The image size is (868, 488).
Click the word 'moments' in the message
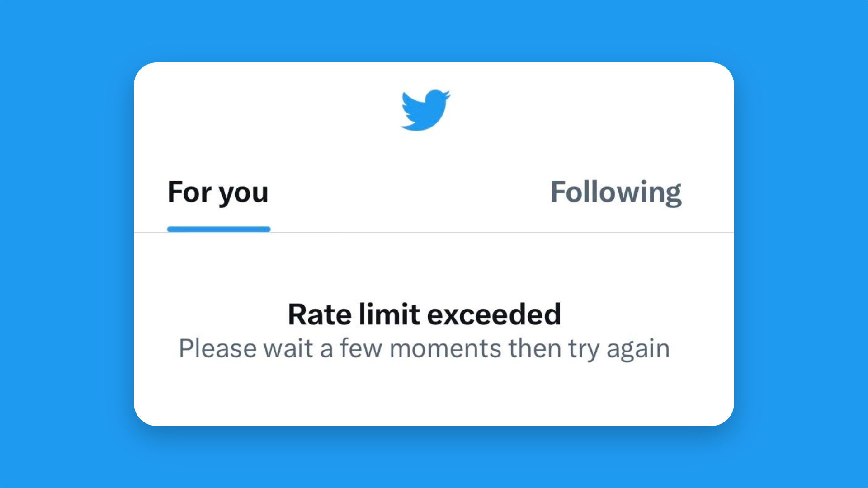point(445,349)
